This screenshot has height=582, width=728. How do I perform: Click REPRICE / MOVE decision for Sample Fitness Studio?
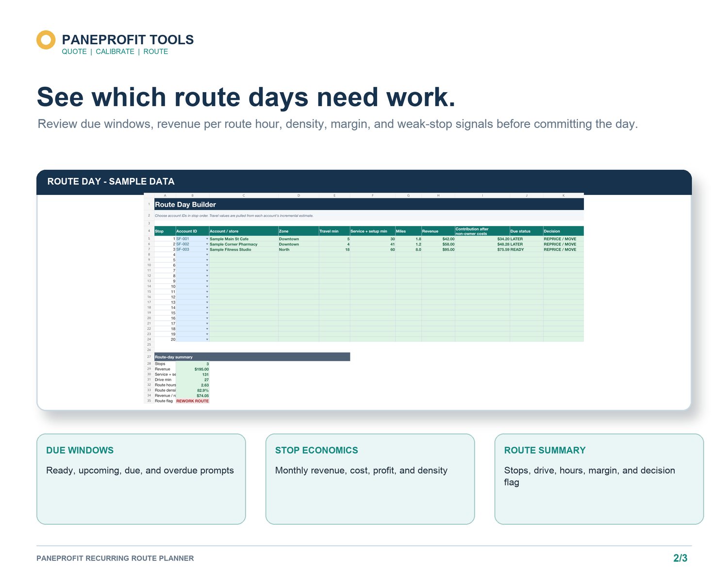(563, 249)
